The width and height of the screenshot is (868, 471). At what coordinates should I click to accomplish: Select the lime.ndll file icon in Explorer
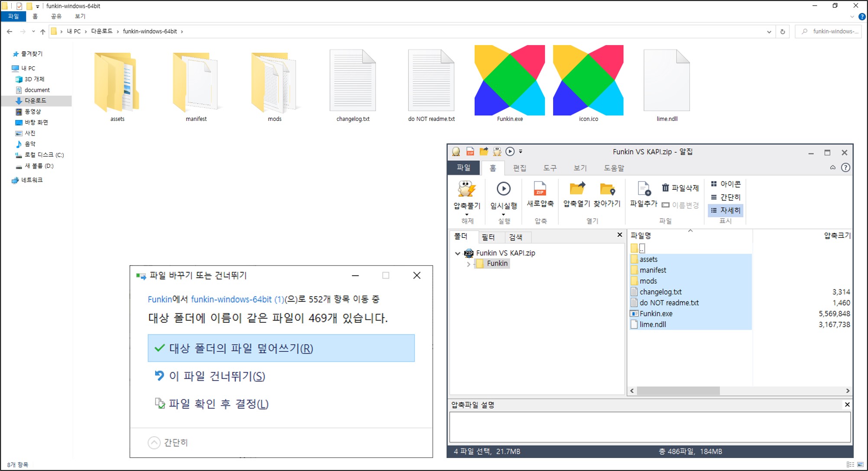[667, 80]
